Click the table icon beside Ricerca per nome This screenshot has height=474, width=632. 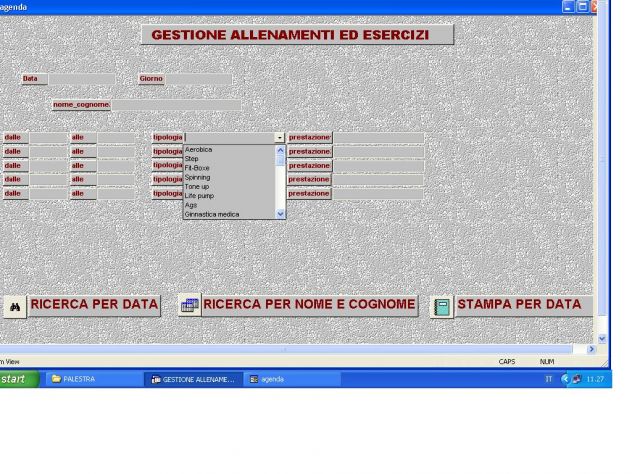coord(189,305)
